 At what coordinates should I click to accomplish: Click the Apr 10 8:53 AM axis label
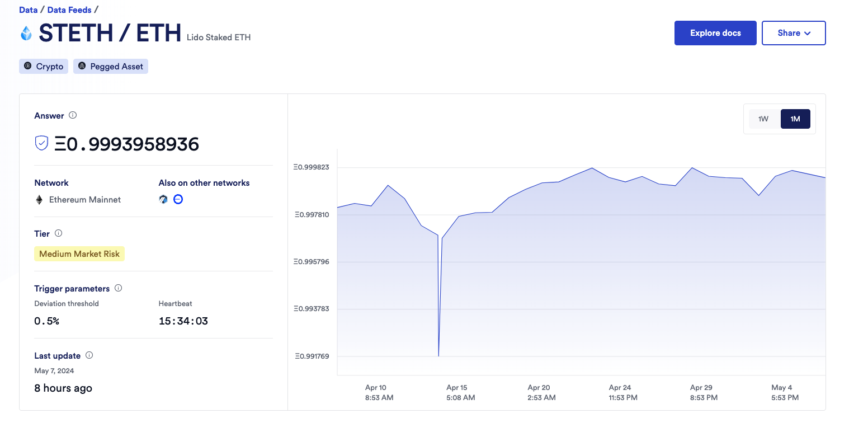(x=380, y=392)
